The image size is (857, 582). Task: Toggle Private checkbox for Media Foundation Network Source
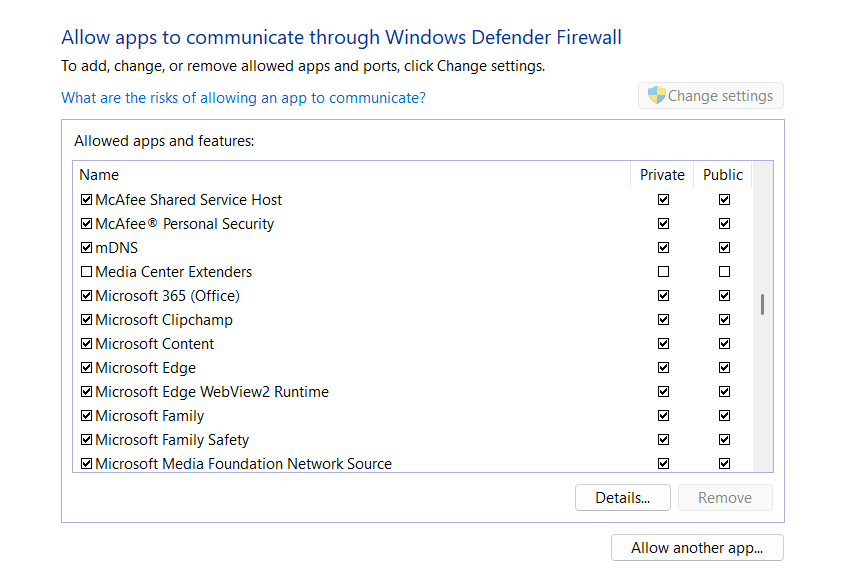664,464
